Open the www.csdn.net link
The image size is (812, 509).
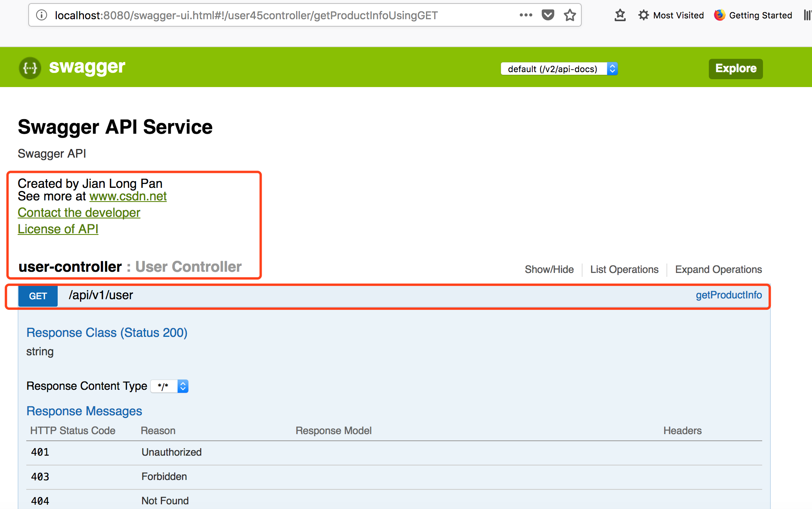[x=128, y=196]
